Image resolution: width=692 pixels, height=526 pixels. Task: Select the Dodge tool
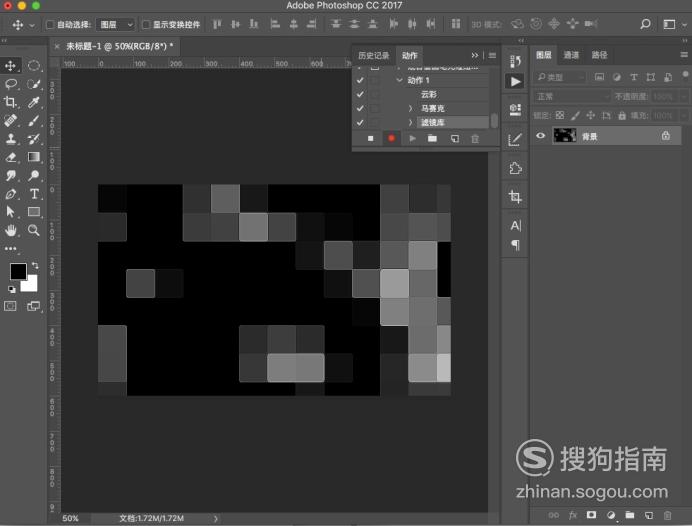pyautogui.click(x=34, y=176)
